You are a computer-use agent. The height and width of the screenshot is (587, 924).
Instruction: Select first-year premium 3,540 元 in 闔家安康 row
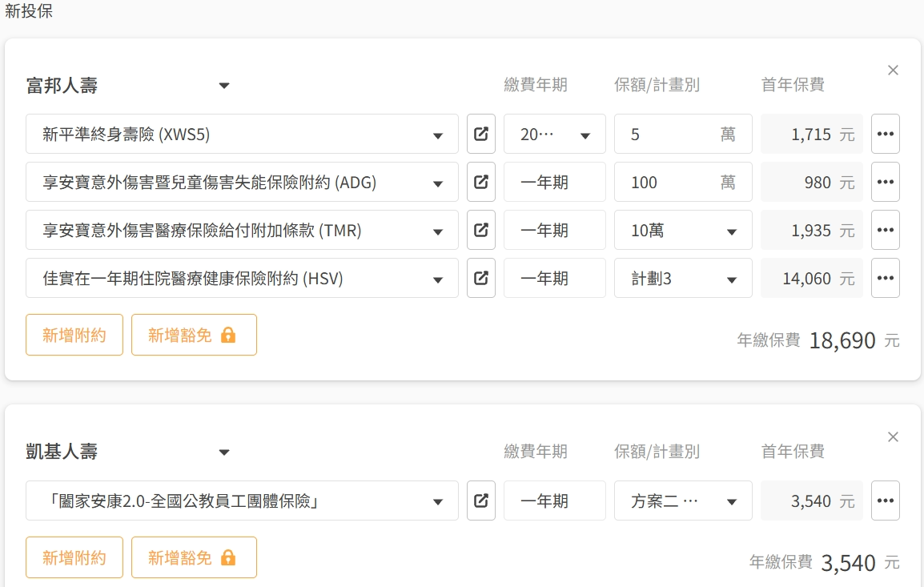pos(811,501)
